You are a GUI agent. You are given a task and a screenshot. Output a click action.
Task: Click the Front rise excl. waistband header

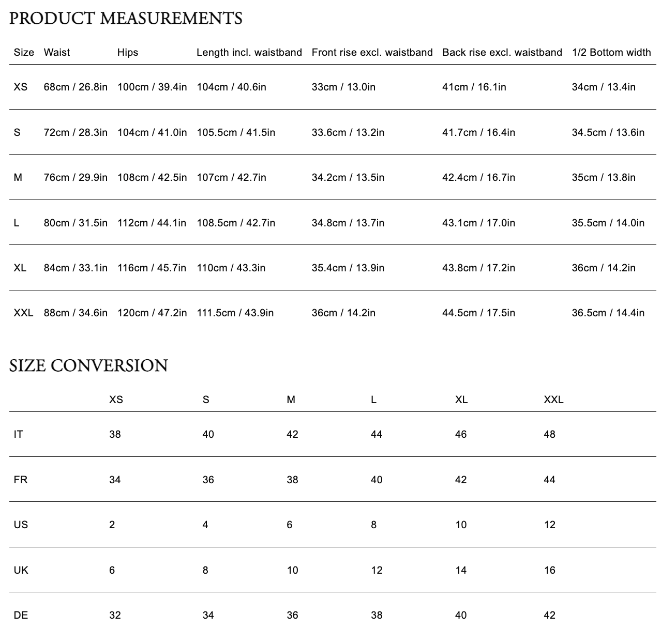point(371,52)
